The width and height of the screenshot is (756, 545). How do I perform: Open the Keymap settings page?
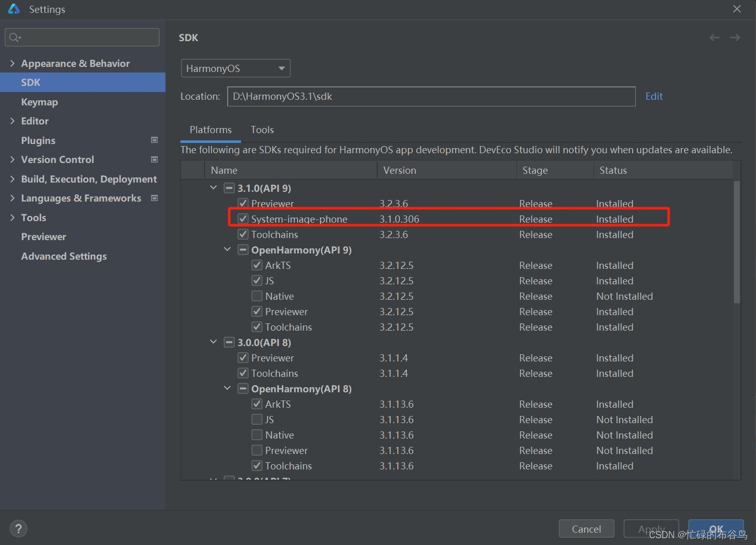tap(40, 102)
